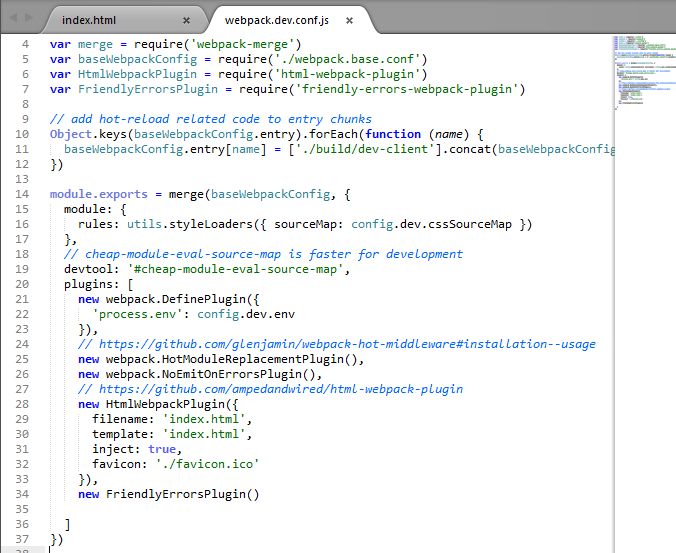
Task: Click FriendlyErrorsPlugin() on line 34
Action: 183,494
